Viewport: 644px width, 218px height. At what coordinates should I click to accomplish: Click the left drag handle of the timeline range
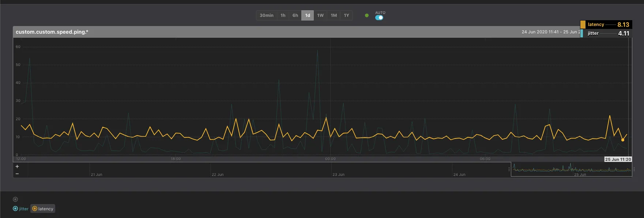tap(509, 170)
